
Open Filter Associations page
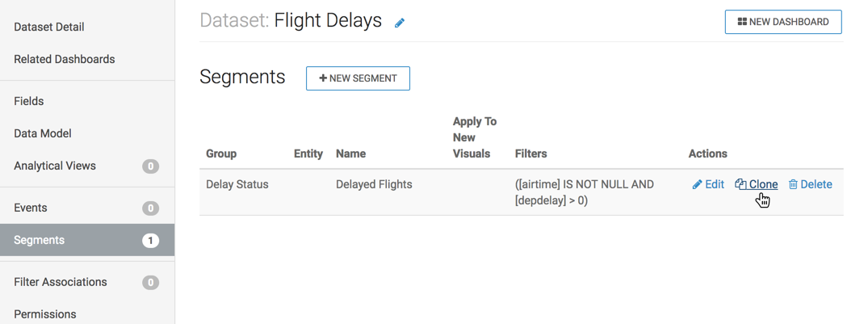point(61,282)
